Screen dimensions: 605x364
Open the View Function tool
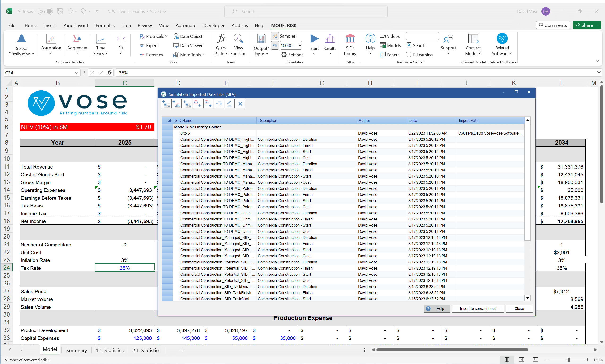[238, 45]
